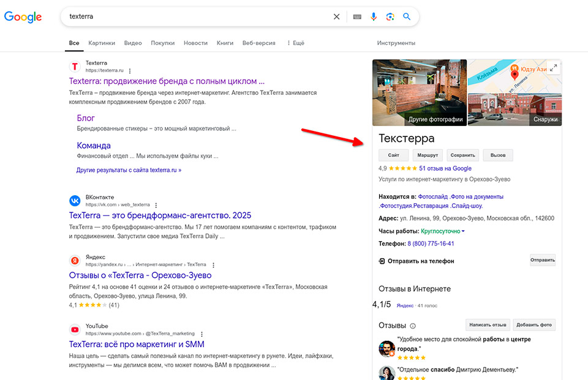Screen dimensions: 588x380
Task: Open options menu beside yandex.ru URL
Action: 213,265
